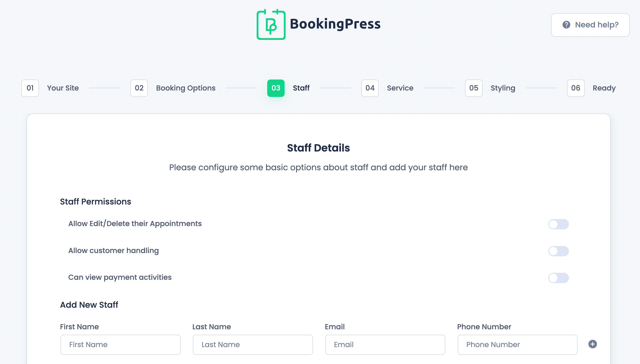Click the Phone Number input box
Image resolution: width=640 pixels, height=364 pixels.
[x=517, y=345]
